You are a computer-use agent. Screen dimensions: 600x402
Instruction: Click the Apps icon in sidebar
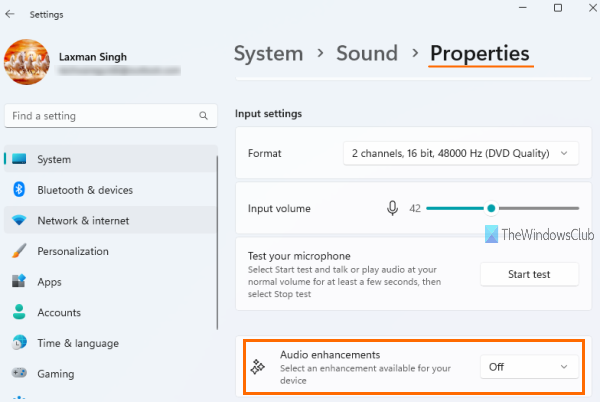click(19, 282)
